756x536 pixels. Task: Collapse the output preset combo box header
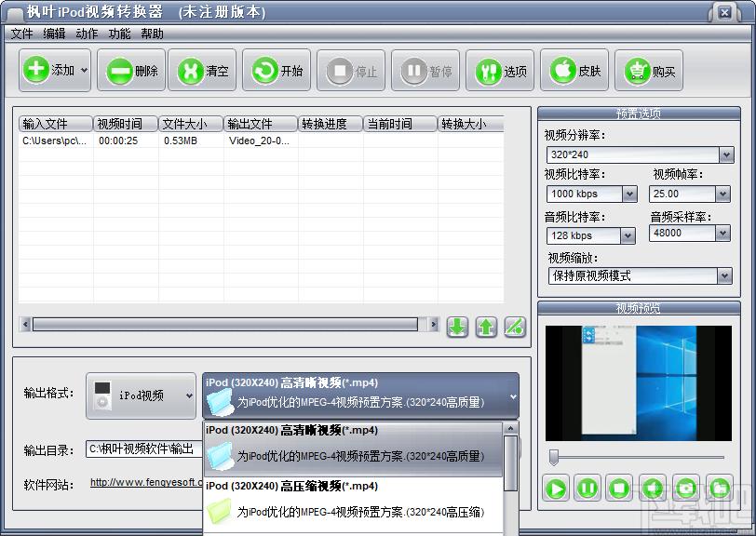(x=360, y=395)
